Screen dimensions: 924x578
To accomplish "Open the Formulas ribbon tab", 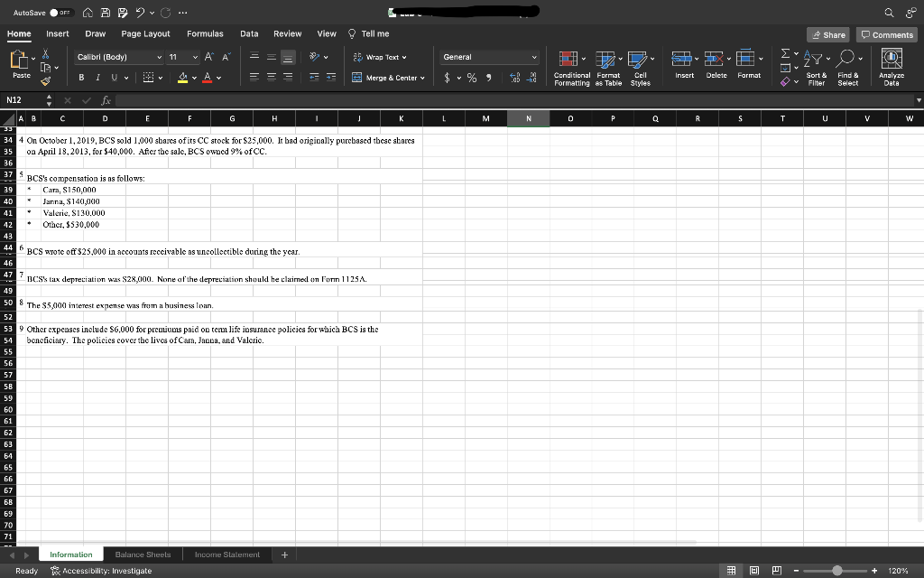I will 205,33.
